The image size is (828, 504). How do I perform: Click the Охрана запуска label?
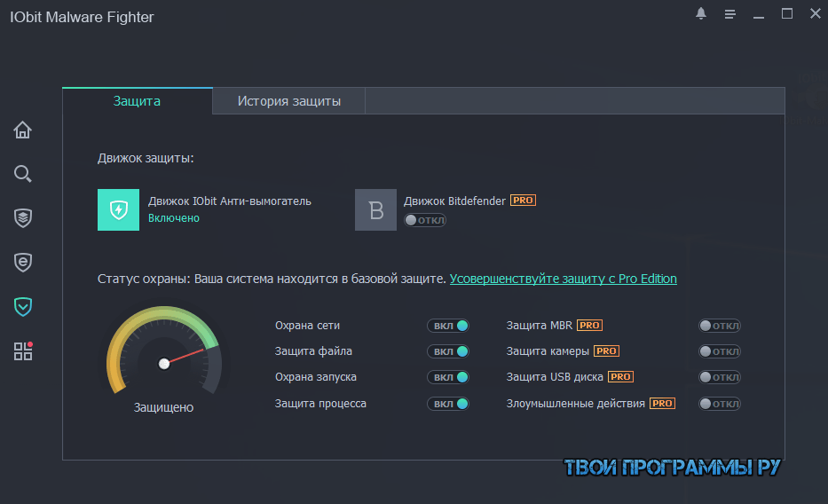[316, 377]
